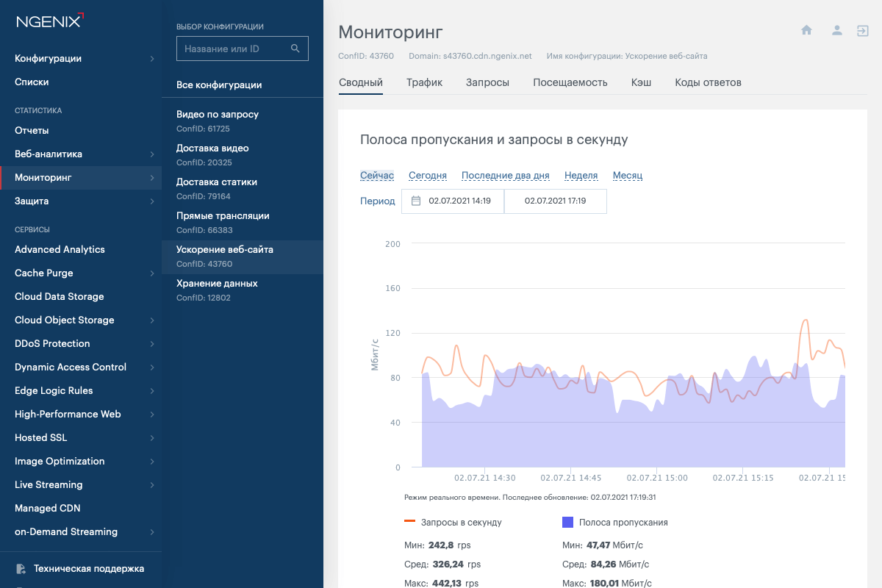Image resolution: width=882 pixels, height=588 pixels.
Task: Expand the Cache Purge chevron
Action: pos(152,273)
